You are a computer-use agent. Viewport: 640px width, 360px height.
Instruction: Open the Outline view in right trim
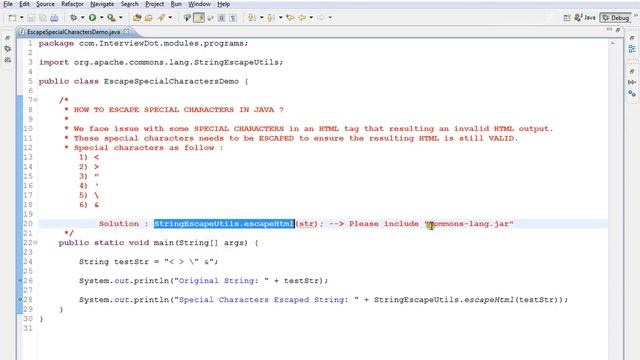632,49
